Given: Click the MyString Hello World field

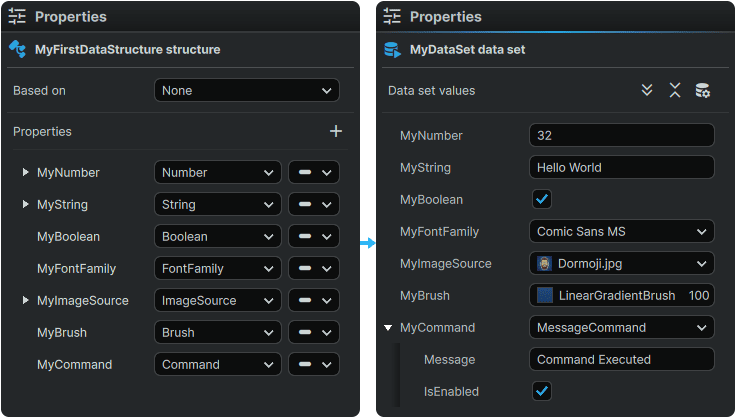Looking at the screenshot, I should coord(621,167).
